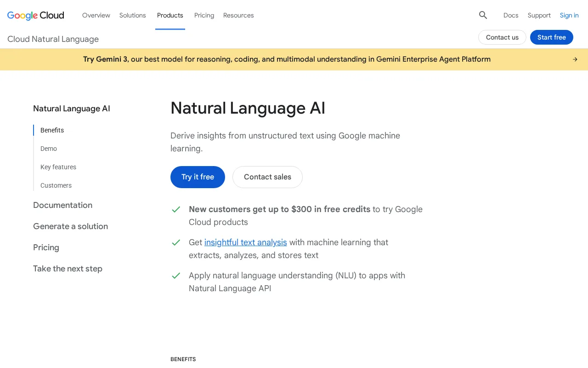
Task: Open the Docs link
Action: click(511, 15)
